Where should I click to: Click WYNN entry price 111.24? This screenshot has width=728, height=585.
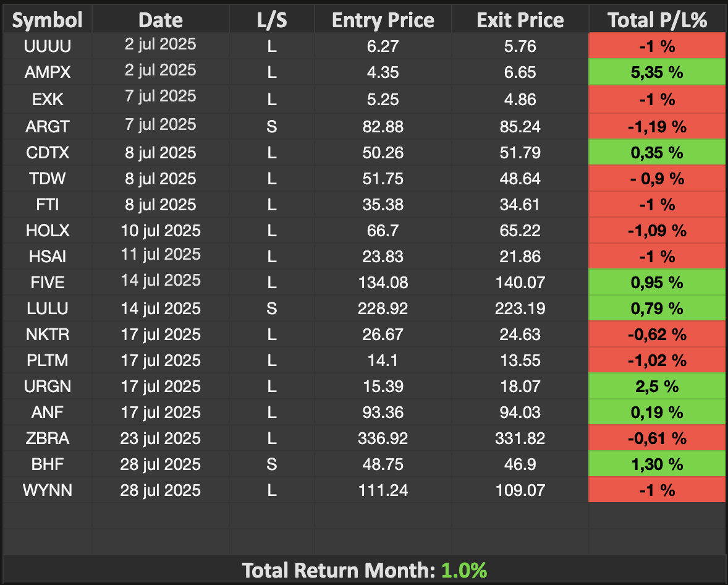[x=383, y=490]
